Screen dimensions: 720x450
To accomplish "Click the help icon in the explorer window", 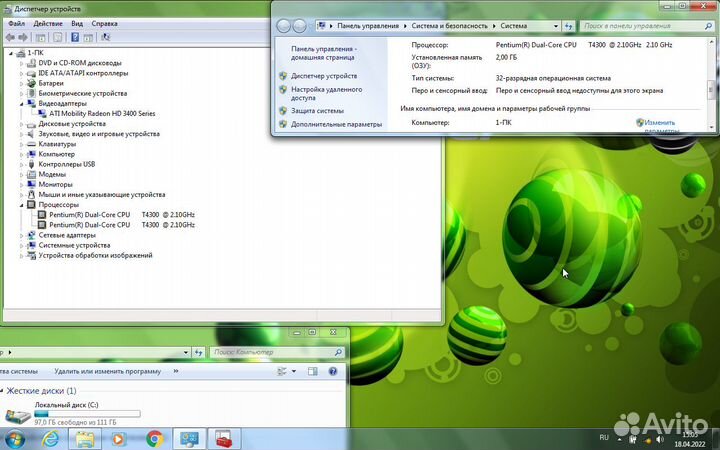I will click(x=333, y=371).
